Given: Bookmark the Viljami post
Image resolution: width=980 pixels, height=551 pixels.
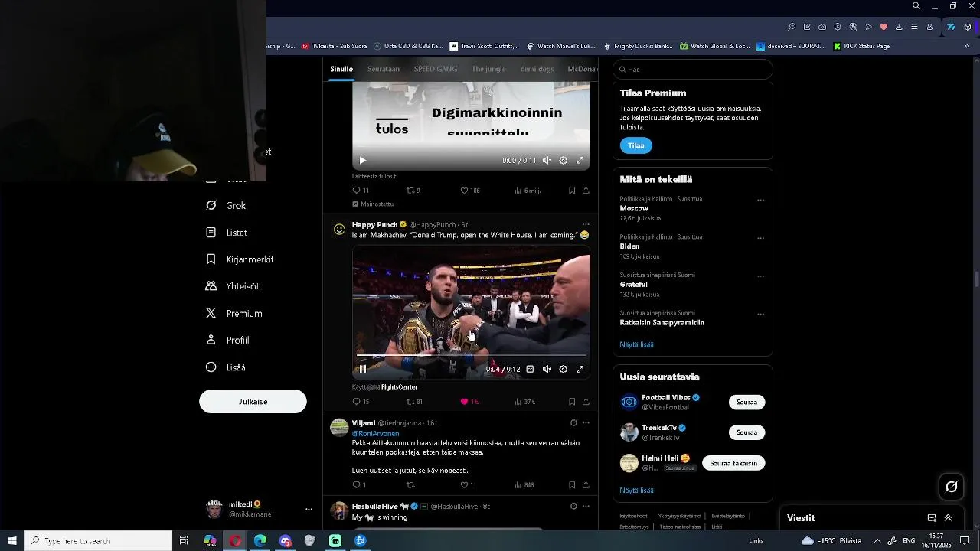Looking at the screenshot, I should [572, 485].
